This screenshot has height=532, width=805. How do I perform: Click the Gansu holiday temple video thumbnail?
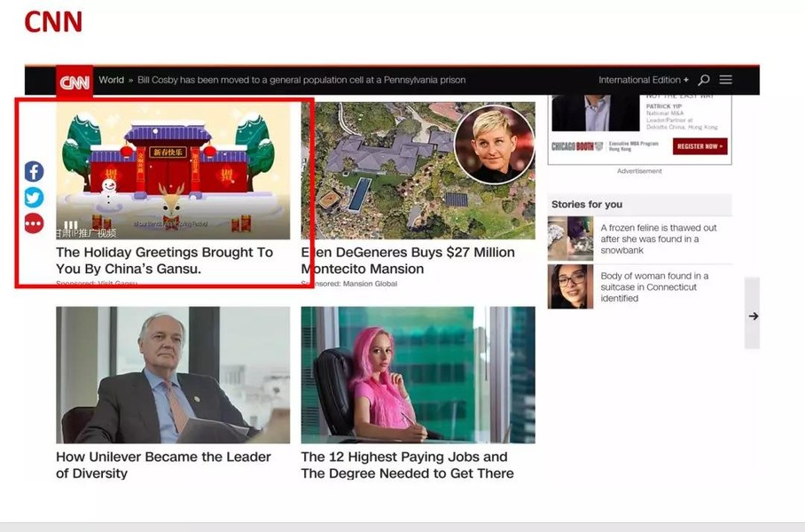[173, 170]
